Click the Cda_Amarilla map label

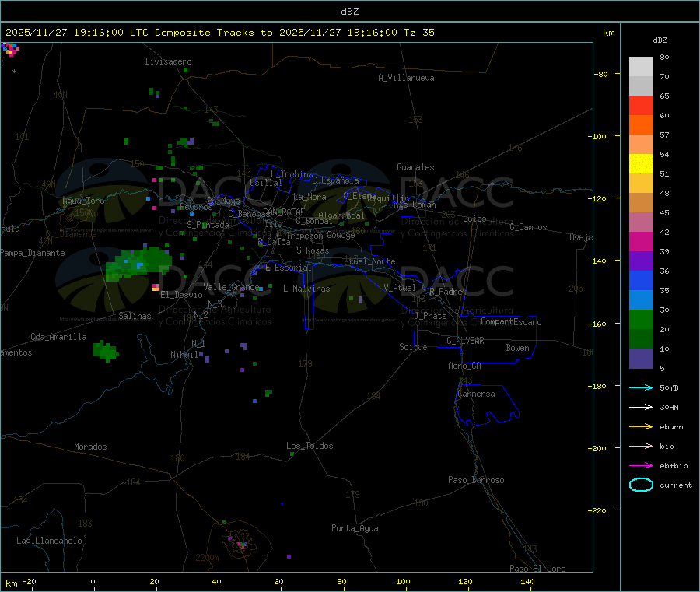(58, 337)
